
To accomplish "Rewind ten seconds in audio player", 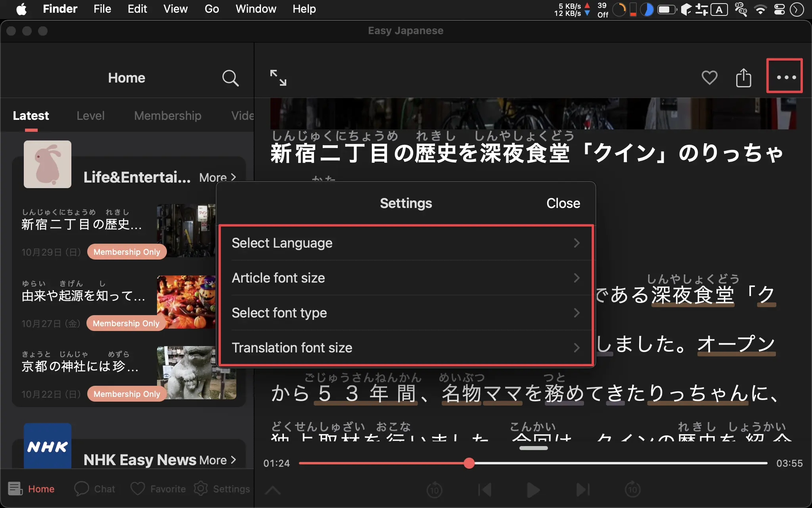I will click(x=435, y=490).
